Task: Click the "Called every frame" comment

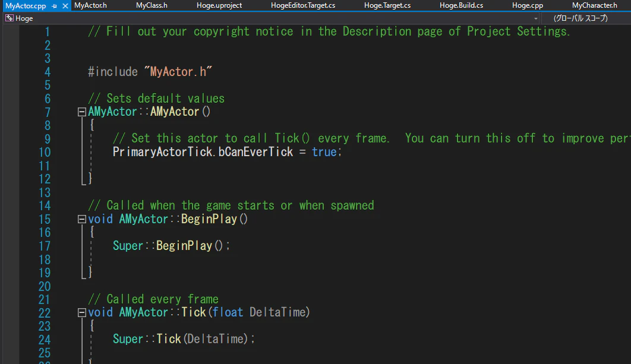Action: (153, 299)
